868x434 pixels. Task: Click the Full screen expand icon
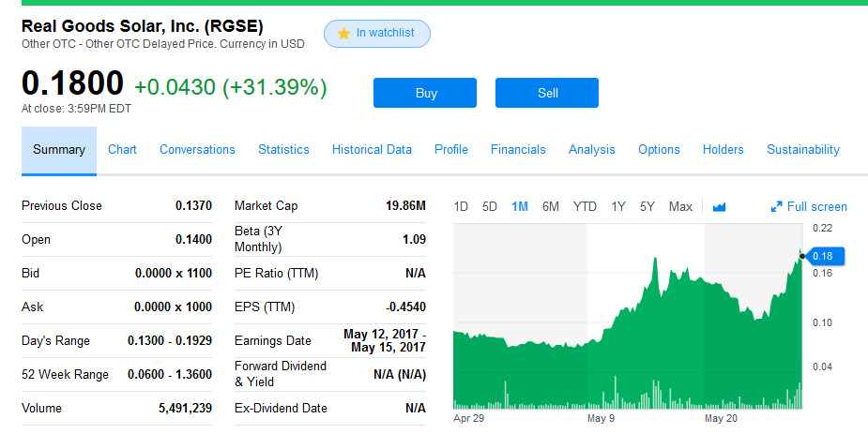pos(776,207)
